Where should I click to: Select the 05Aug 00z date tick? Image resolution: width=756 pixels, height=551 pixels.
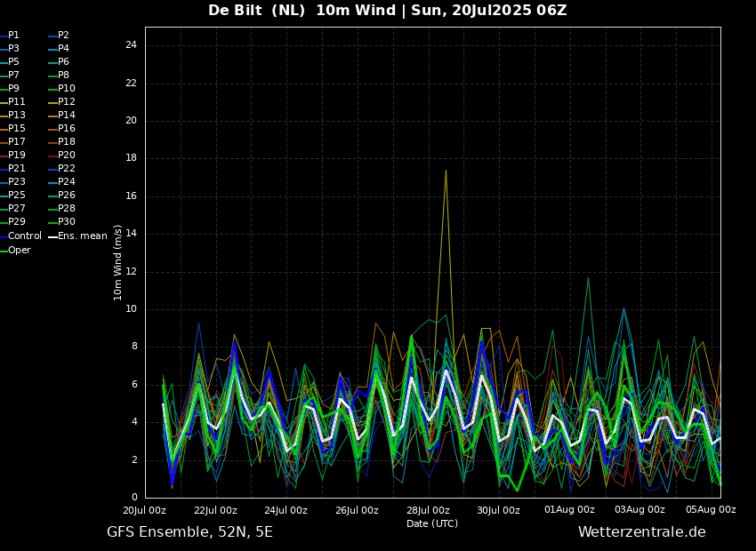point(711,510)
